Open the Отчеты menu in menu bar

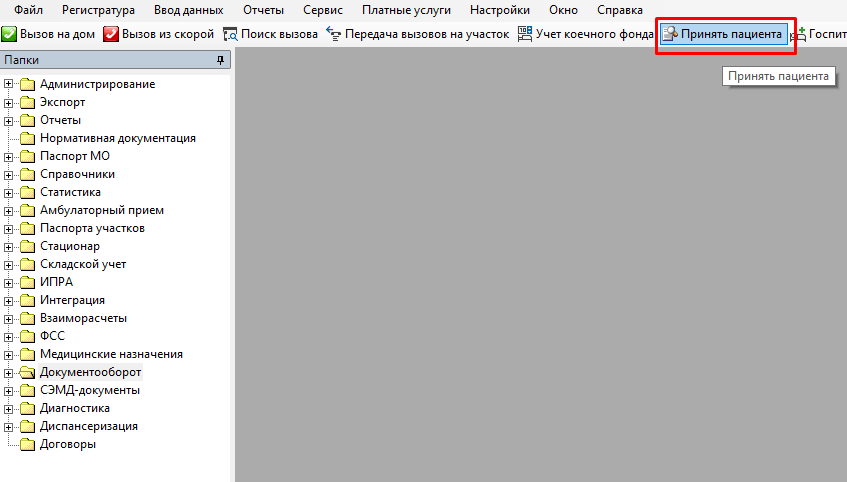(263, 10)
